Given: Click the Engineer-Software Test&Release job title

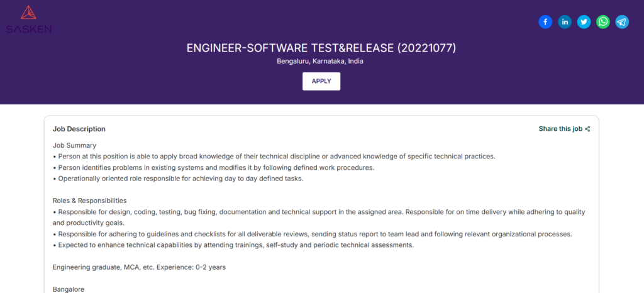Looking at the screenshot, I should pyautogui.click(x=321, y=48).
